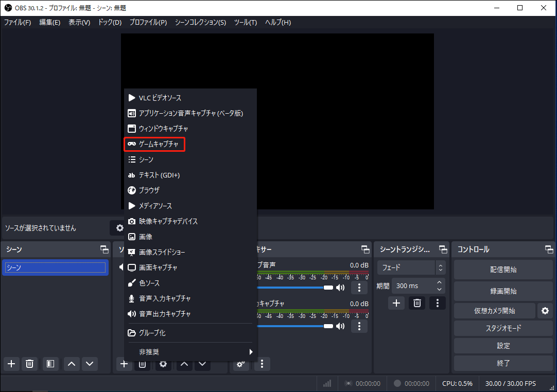Click the virtual camera settings gear icon

pyautogui.click(x=545, y=311)
